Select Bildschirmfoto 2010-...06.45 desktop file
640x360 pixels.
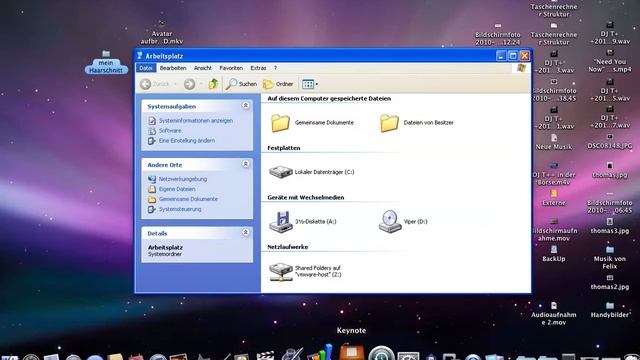(x=610, y=202)
